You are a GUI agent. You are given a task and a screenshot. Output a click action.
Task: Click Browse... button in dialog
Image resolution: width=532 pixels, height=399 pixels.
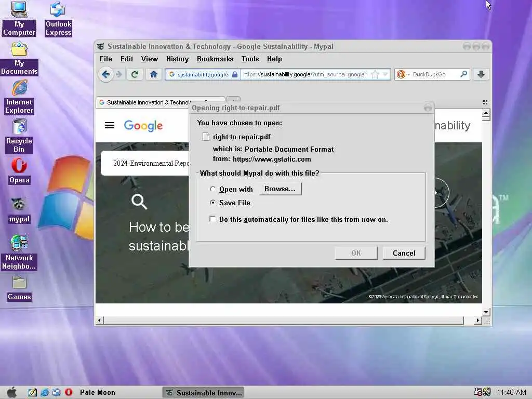(x=280, y=189)
